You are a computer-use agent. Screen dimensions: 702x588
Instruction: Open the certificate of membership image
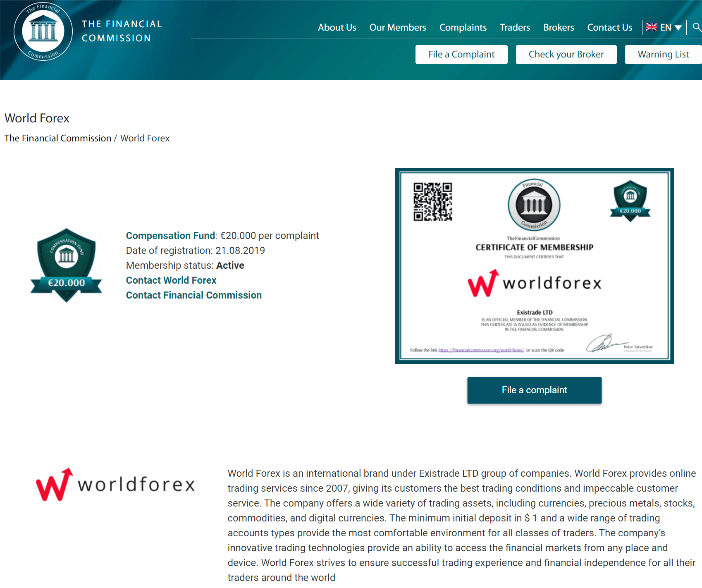[535, 266]
